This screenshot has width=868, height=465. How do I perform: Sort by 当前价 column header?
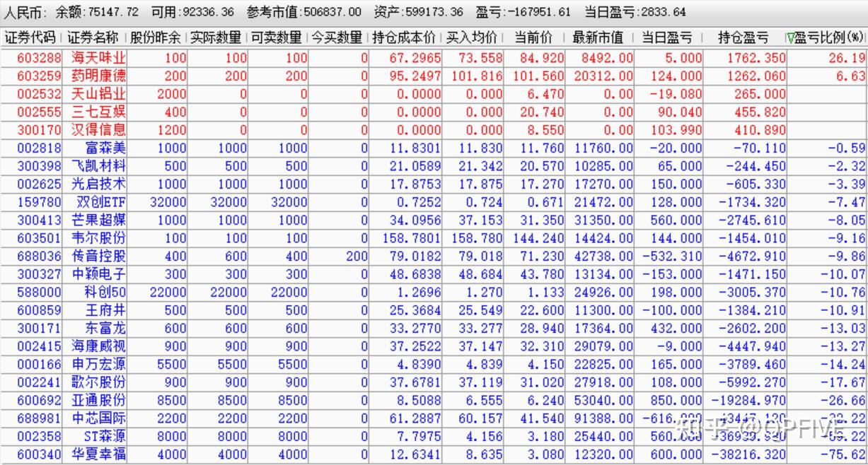534,37
